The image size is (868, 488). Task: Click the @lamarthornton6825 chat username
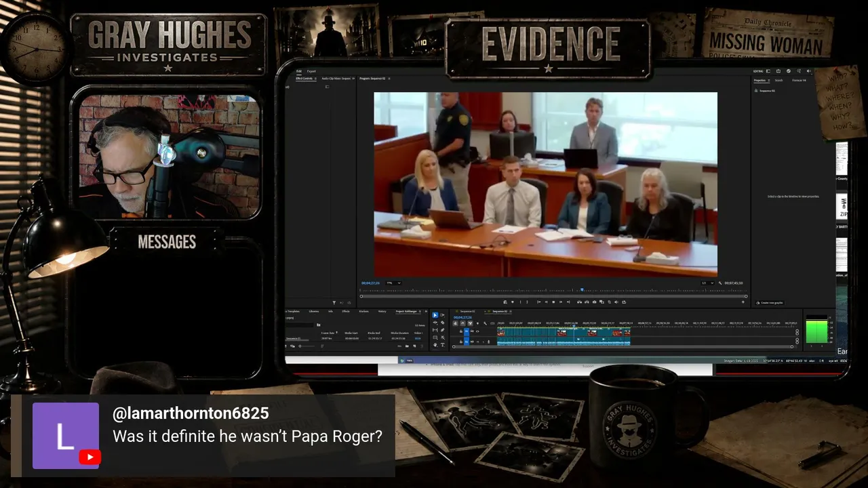tap(191, 413)
